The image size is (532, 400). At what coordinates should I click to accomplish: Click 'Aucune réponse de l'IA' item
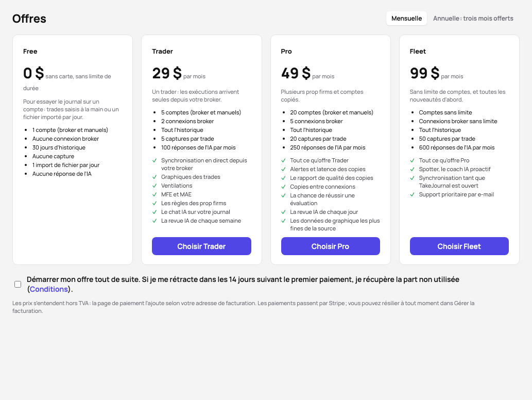[x=62, y=174]
